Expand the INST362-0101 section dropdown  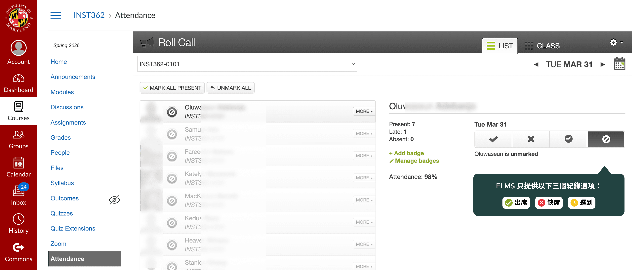(x=247, y=64)
